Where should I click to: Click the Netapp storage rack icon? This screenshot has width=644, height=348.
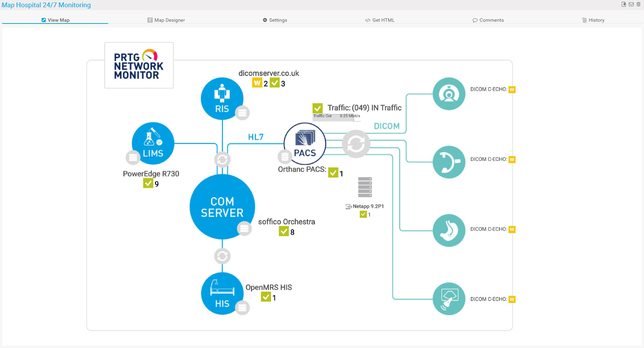[x=365, y=187]
